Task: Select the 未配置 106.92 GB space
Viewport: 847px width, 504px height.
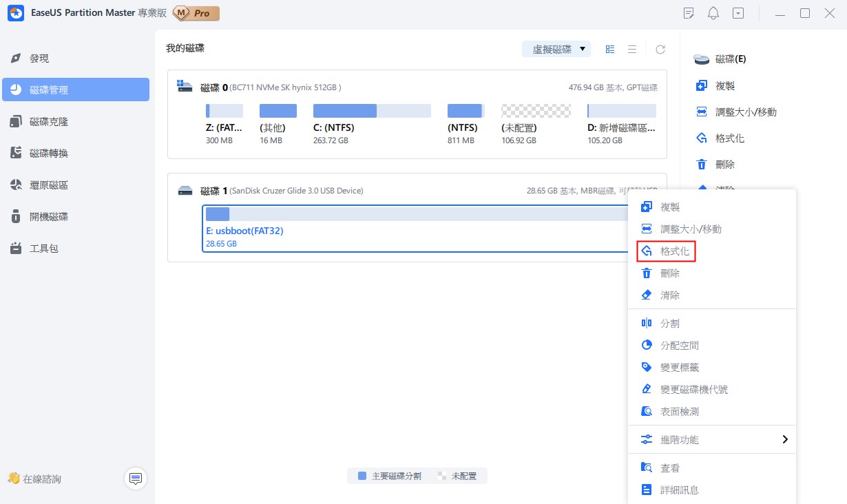Action: pyautogui.click(x=536, y=111)
